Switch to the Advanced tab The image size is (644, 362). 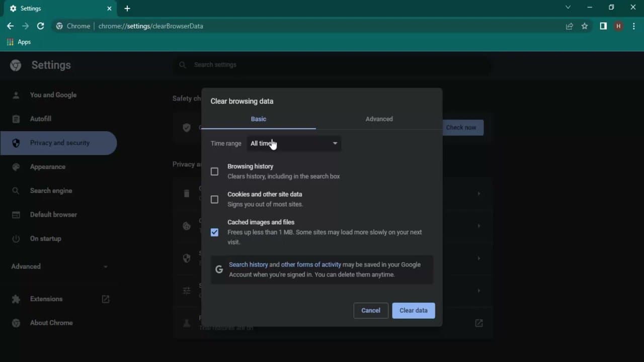click(x=379, y=119)
